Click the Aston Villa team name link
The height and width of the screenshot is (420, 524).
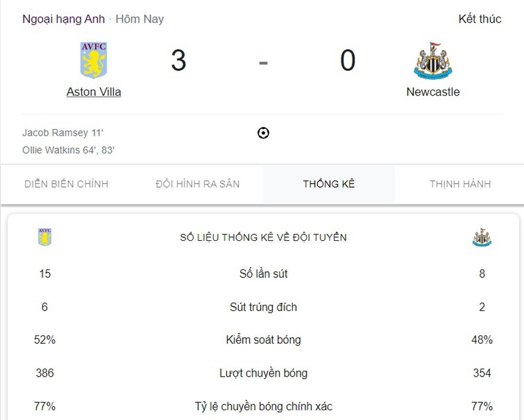click(93, 91)
